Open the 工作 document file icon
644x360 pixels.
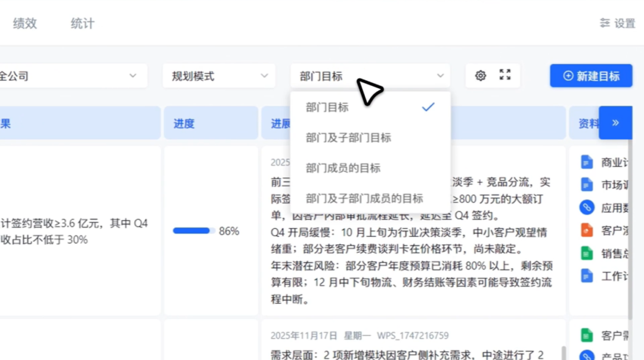[x=587, y=276]
